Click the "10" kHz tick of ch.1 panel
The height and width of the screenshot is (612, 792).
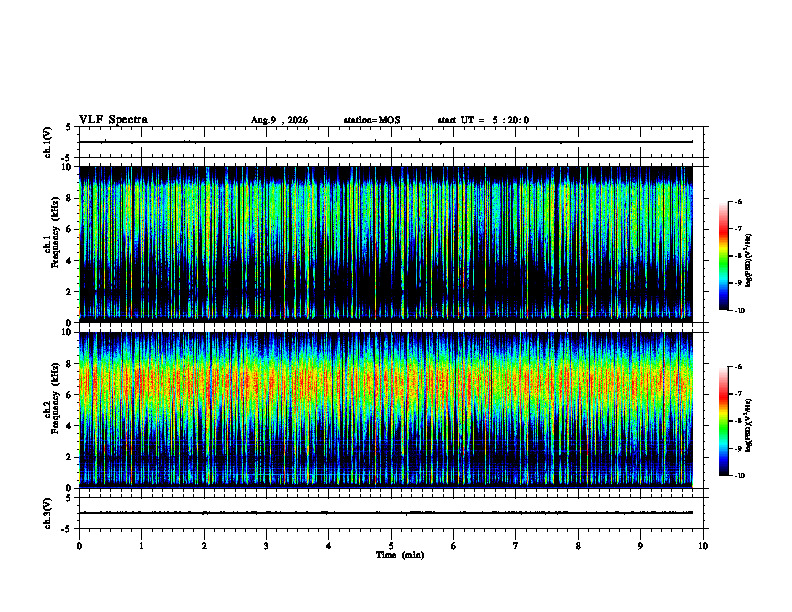pyautogui.click(x=68, y=167)
